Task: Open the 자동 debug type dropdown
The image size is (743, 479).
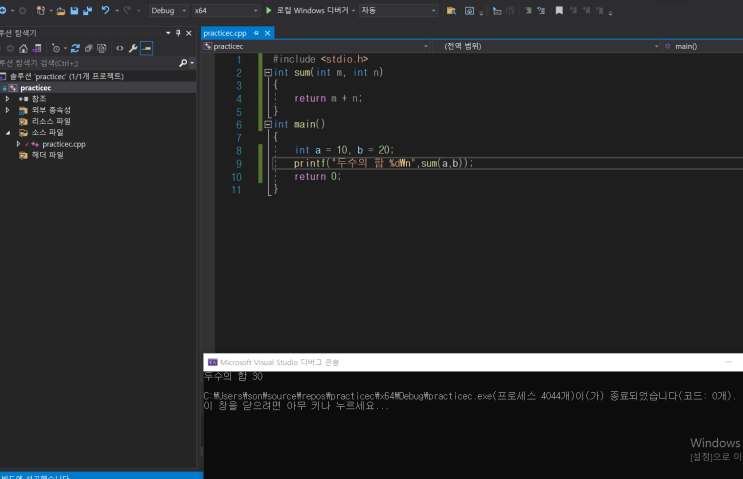Action: point(398,10)
